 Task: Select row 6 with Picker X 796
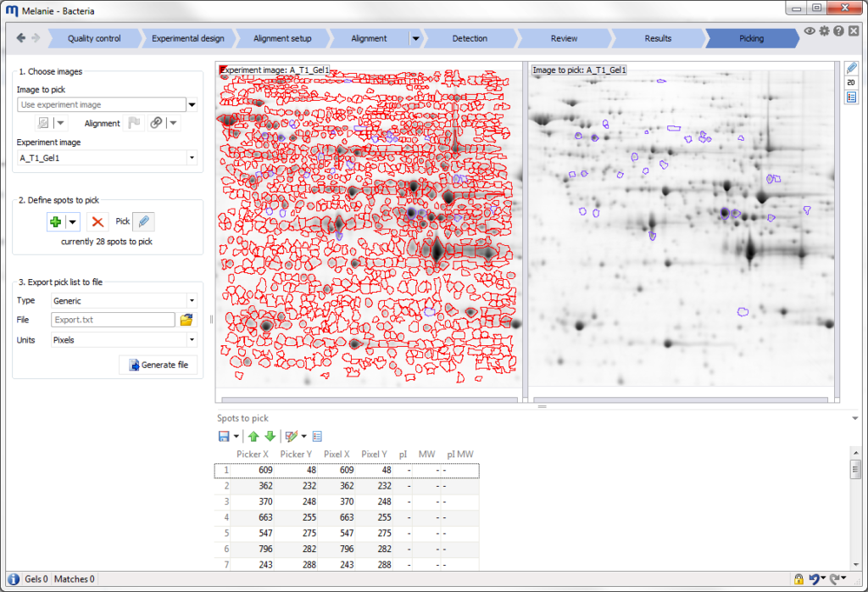point(347,549)
